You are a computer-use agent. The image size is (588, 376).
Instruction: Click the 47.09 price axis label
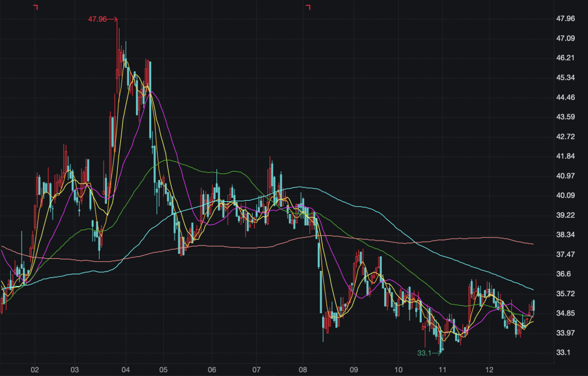pos(565,38)
